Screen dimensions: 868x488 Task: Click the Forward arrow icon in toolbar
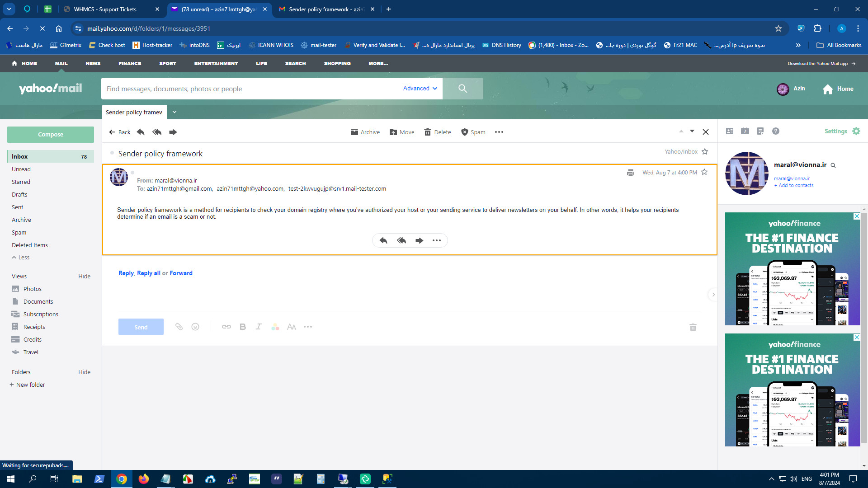pyautogui.click(x=173, y=132)
